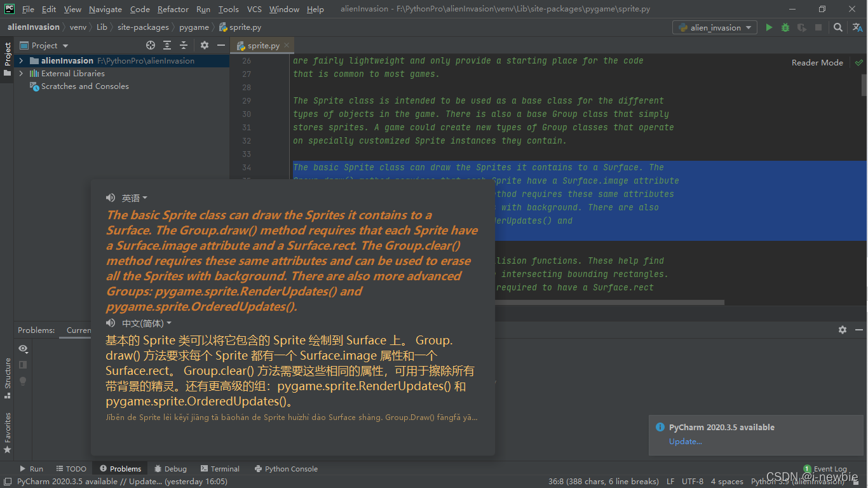Expand the alienInvasion project folder
Screen dimensions: 868x488
[21, 61]
